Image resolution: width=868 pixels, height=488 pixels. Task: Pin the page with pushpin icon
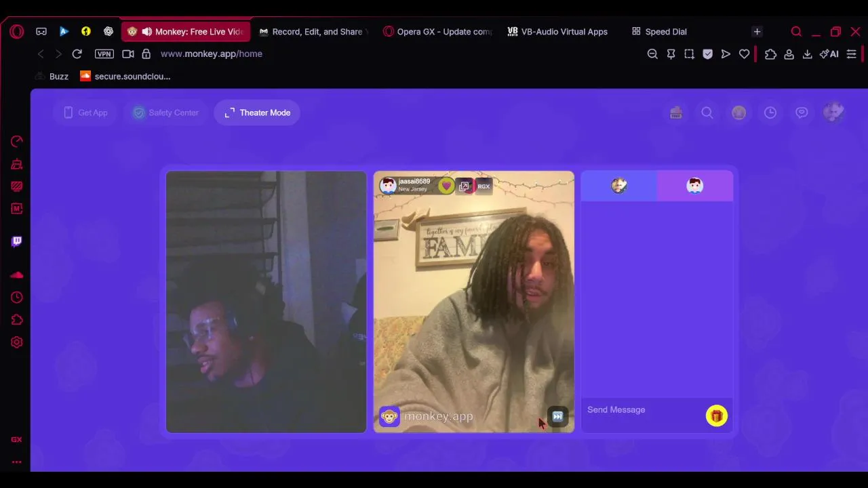click(x=671, y=54)
